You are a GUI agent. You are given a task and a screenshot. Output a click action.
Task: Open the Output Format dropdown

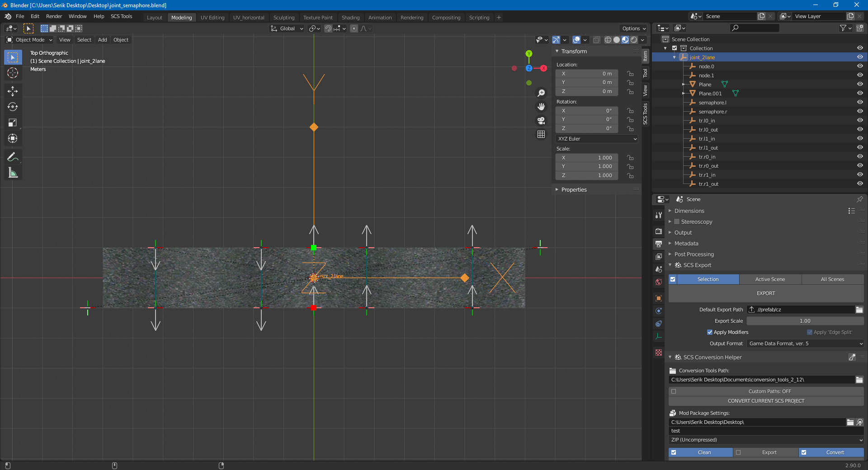coord(805,343)
